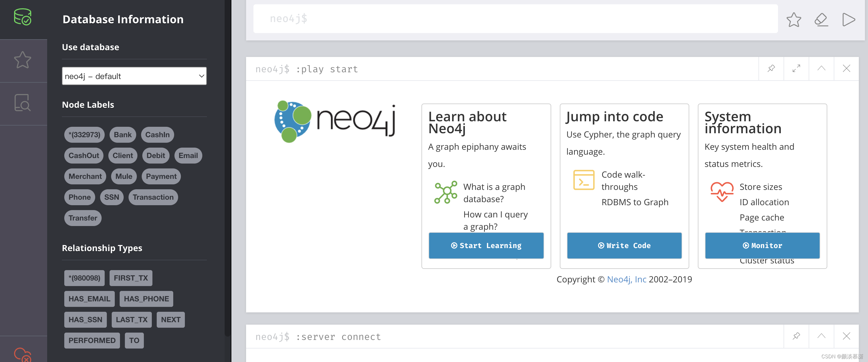Open the Use database dropdown
The image size is (868, 362).
pos(134,76)
